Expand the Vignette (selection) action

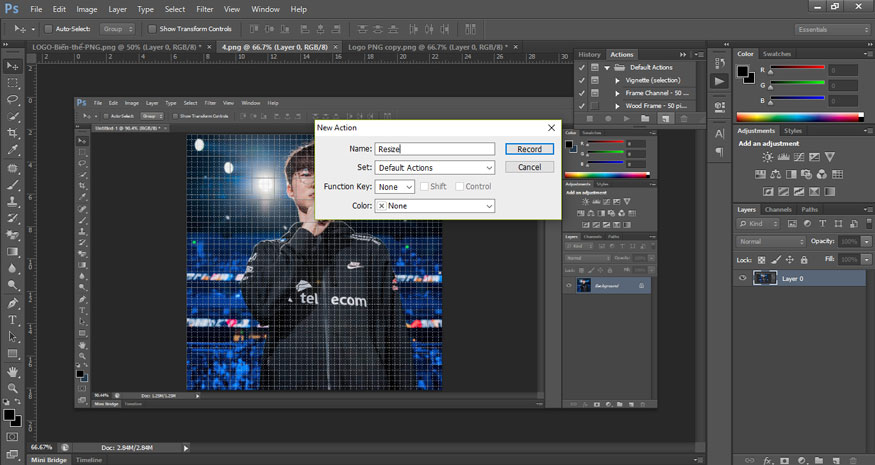(617, 80)
